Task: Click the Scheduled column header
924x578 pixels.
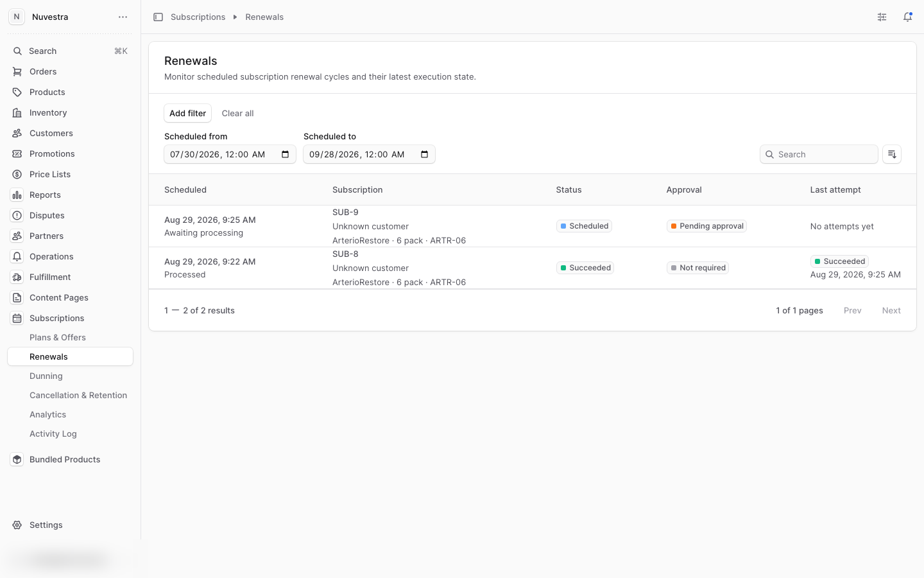Action: pyautogui.click(x=185, y=189)
